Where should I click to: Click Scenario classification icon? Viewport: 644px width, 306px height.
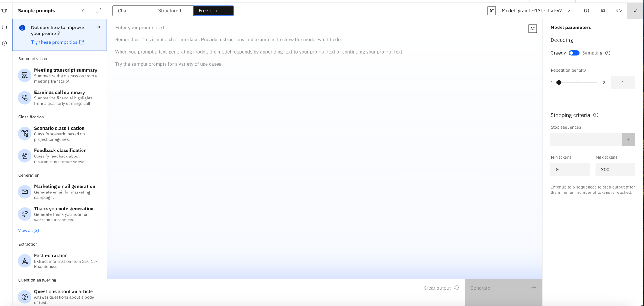coord(25,133)
